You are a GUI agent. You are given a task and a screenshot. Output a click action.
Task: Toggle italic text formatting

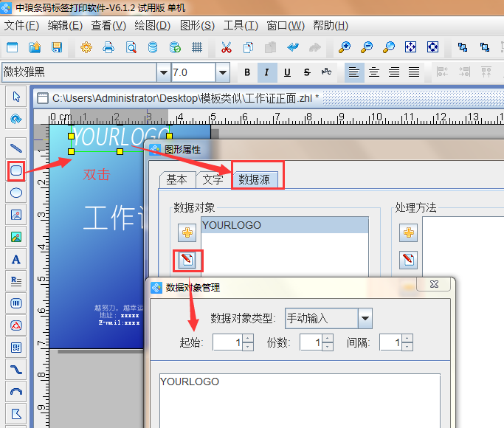click(266, 72)
